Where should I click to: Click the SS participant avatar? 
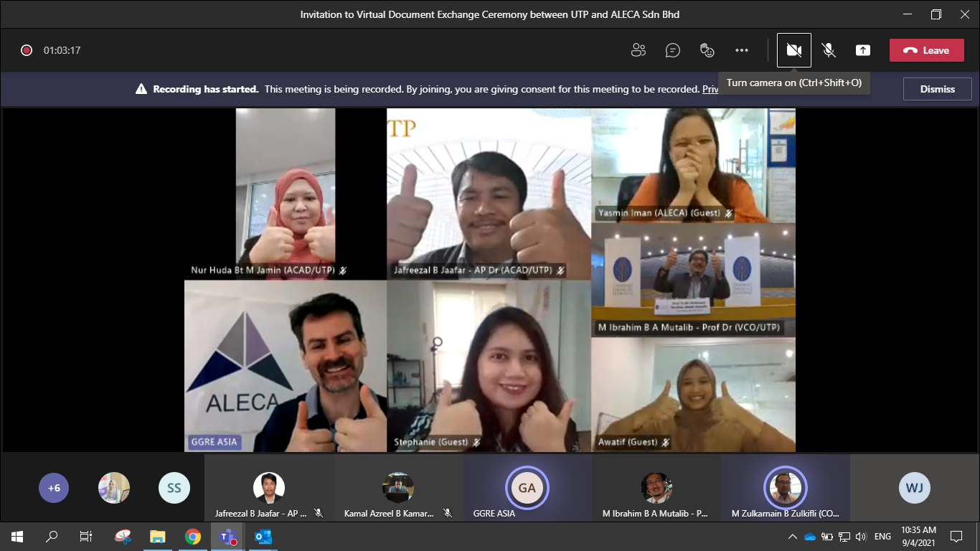174,488
